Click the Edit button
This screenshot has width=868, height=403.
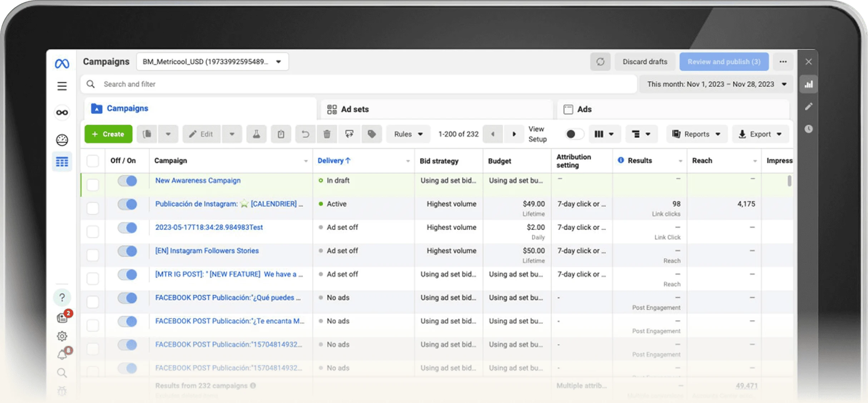point(201,134)
